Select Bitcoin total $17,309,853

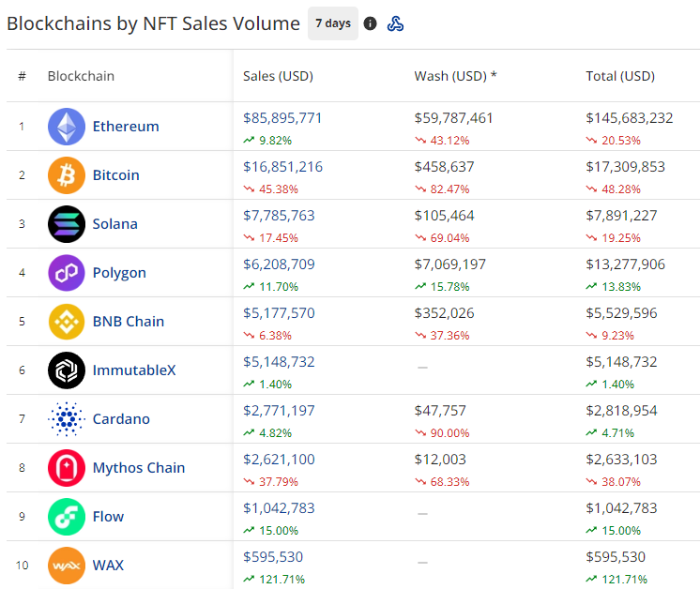[x=626, y=167]
